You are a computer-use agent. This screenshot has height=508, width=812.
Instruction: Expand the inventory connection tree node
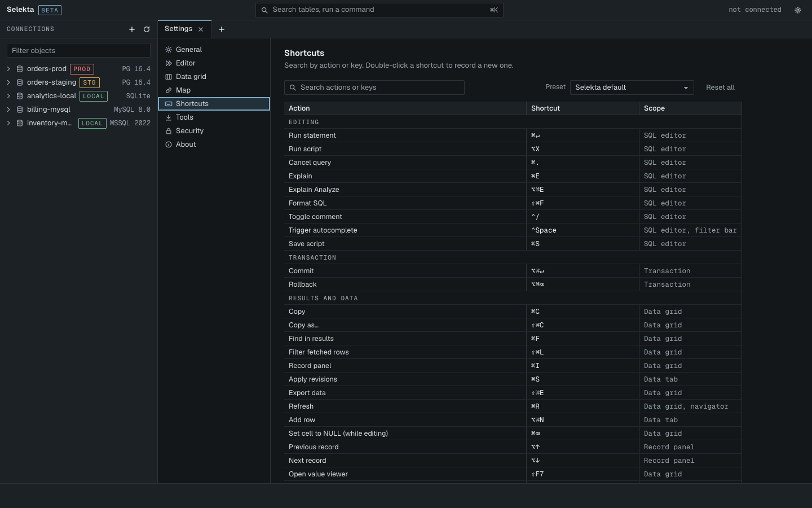8,123
